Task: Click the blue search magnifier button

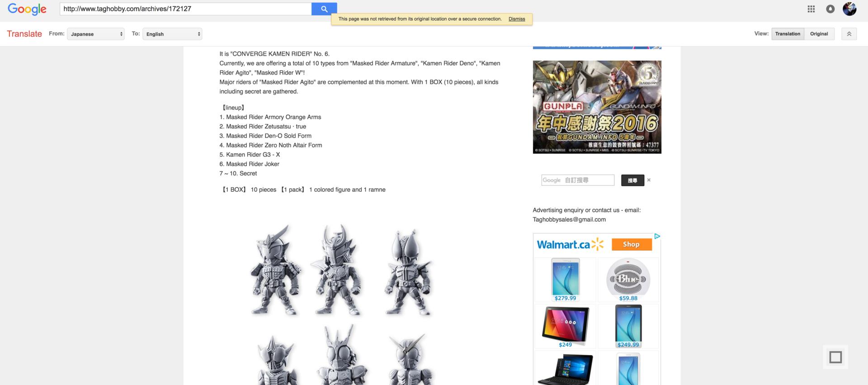Action: (x=324, y=9)
